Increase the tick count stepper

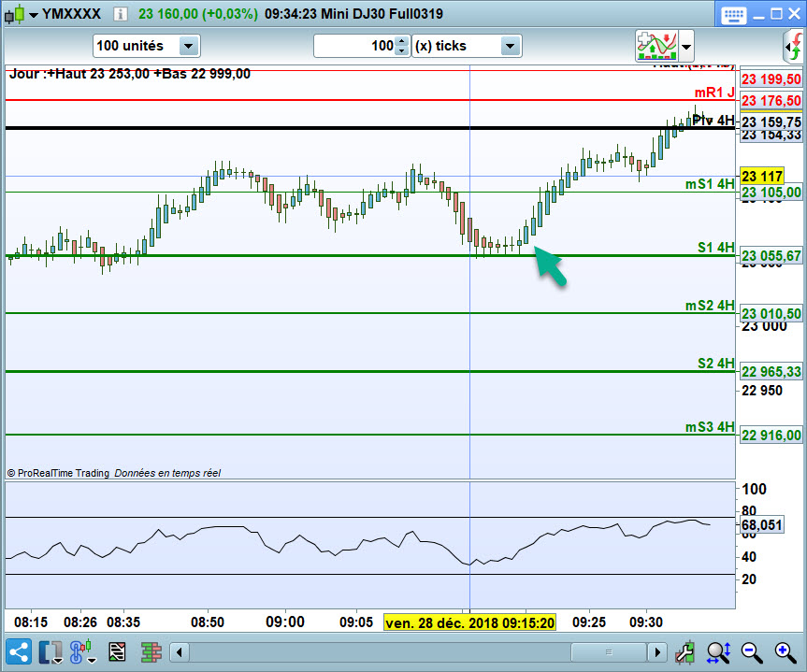402,41
